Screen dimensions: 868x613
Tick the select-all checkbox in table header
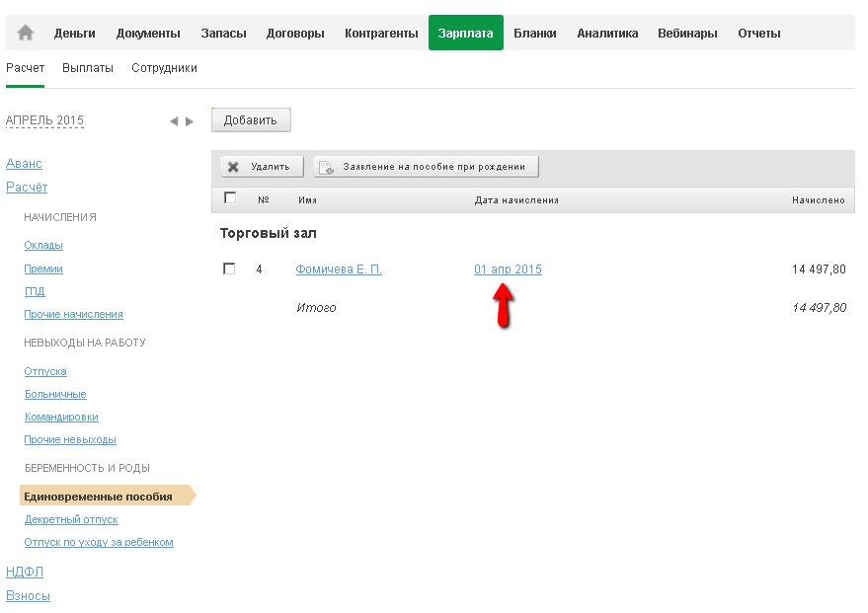tap(230, 197)
